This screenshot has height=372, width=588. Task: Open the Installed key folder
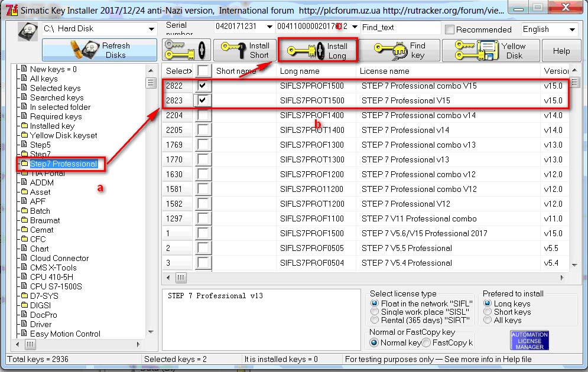52,126
